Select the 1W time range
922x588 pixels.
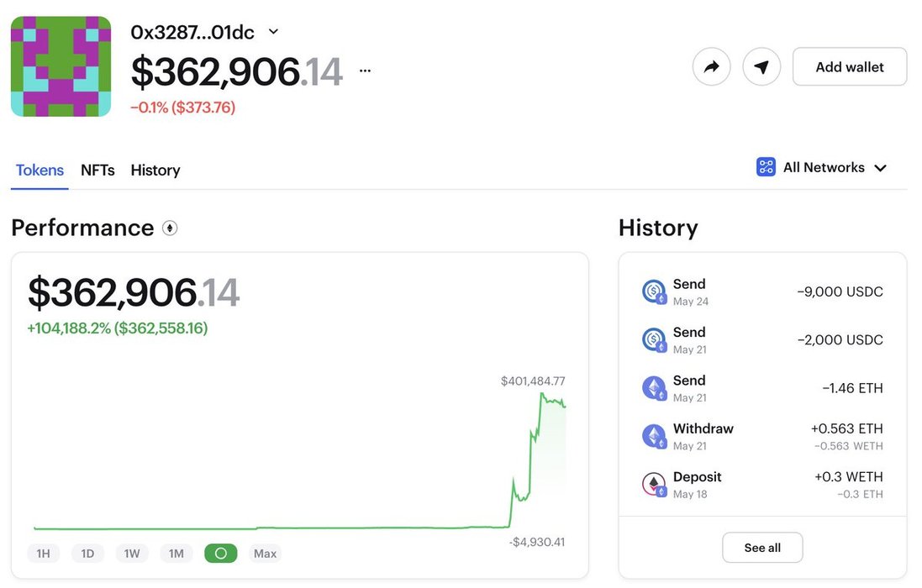point(132,554)
